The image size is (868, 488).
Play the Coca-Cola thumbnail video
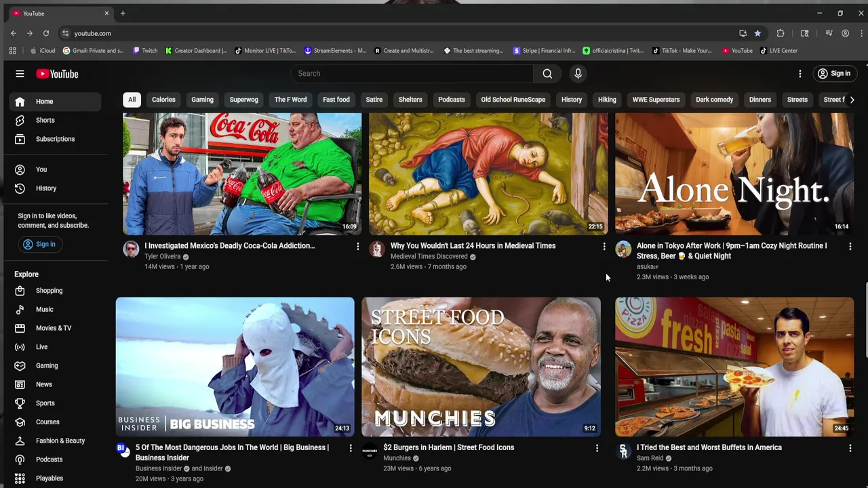click(242, 174)
